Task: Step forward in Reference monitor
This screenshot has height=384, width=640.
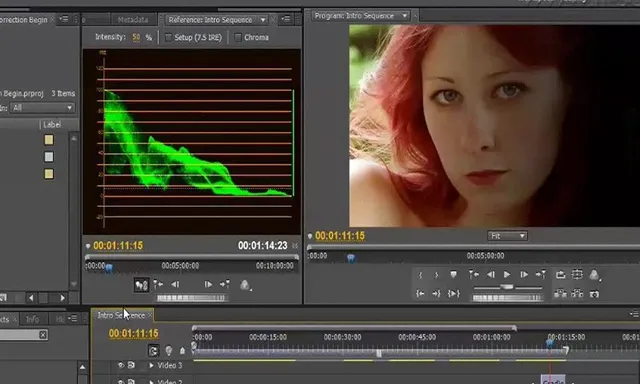Action: coord(208,284)
